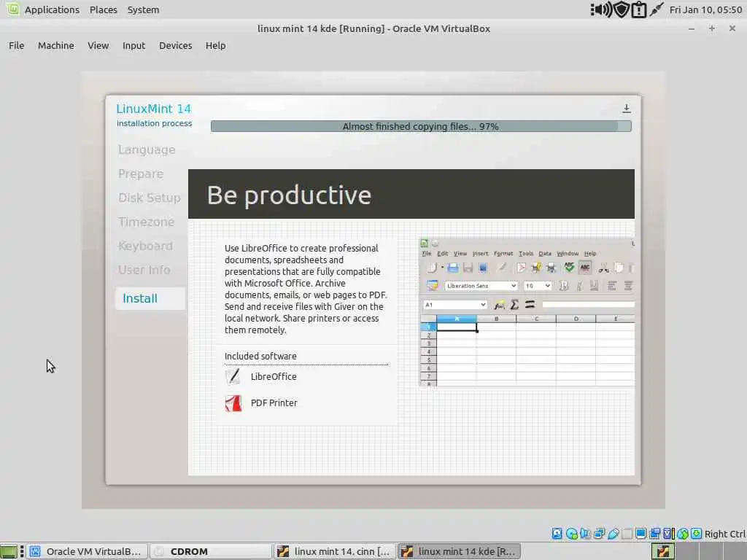Viewport: 747px width, 560px height.
Task: Open the Places menu on top panel
Action: click(x=104, y=9)
